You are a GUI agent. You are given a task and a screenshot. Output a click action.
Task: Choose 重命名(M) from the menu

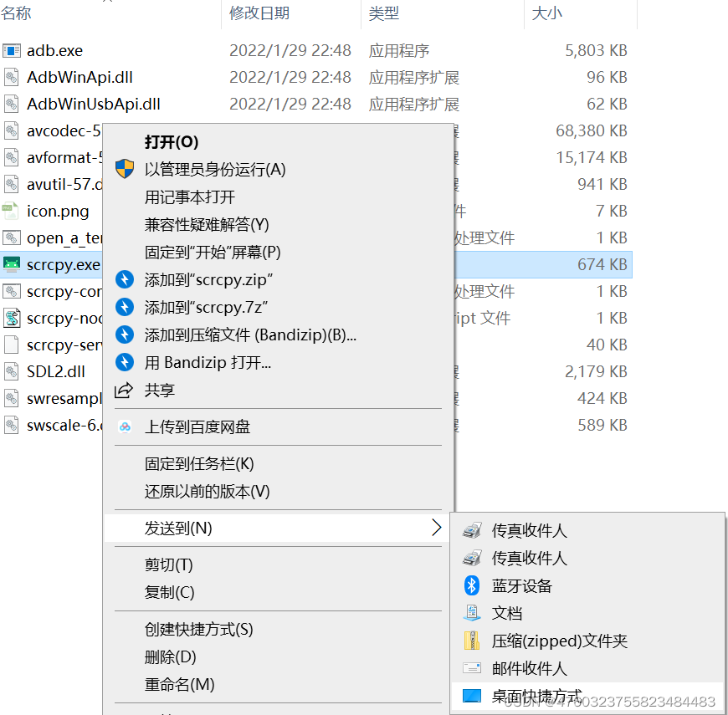pyautogui.click(x=179, y=684)
